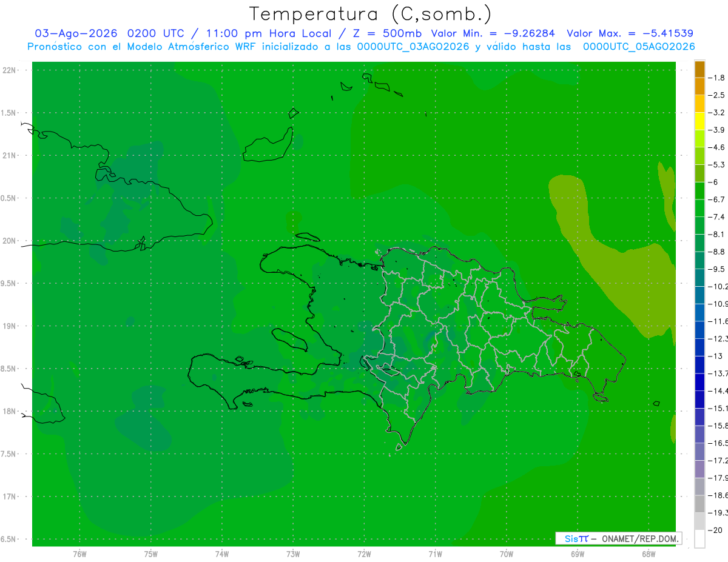Click the 20N latitude tick label
728x562 pixels.
coord(9,241)
